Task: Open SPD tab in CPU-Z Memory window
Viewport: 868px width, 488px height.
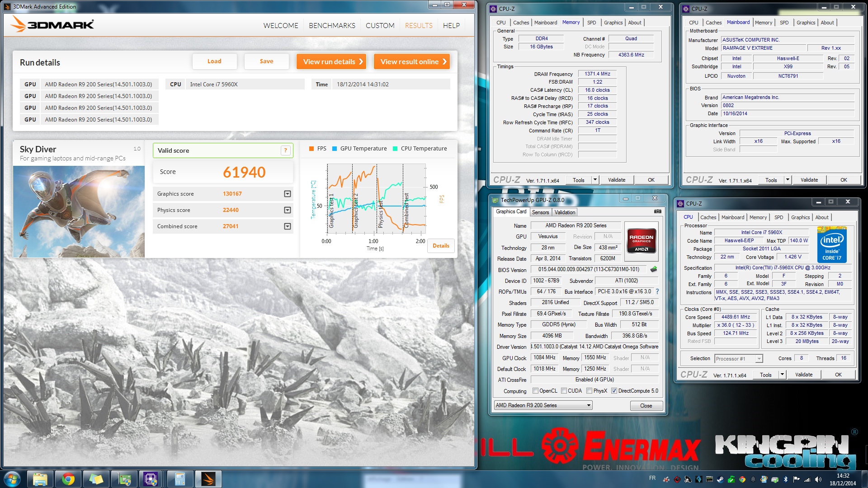Action: coord(591,23)
